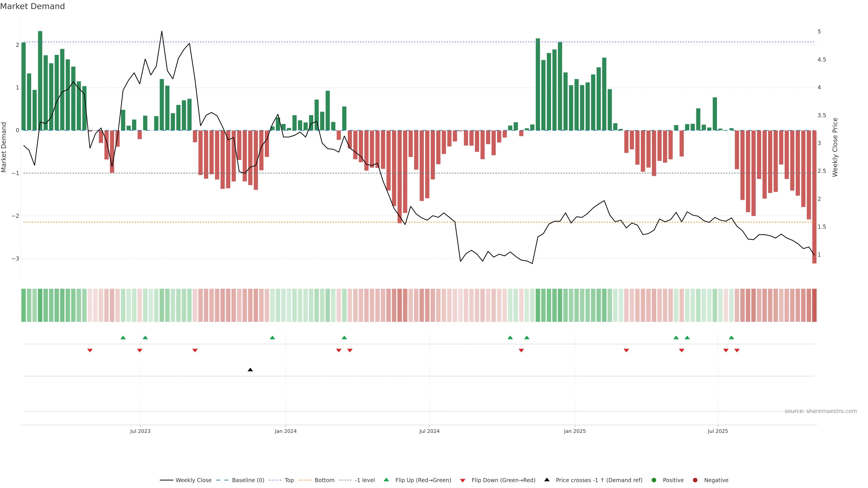
Task: Click the green Positive legend dot
Action: coord(654,480)
